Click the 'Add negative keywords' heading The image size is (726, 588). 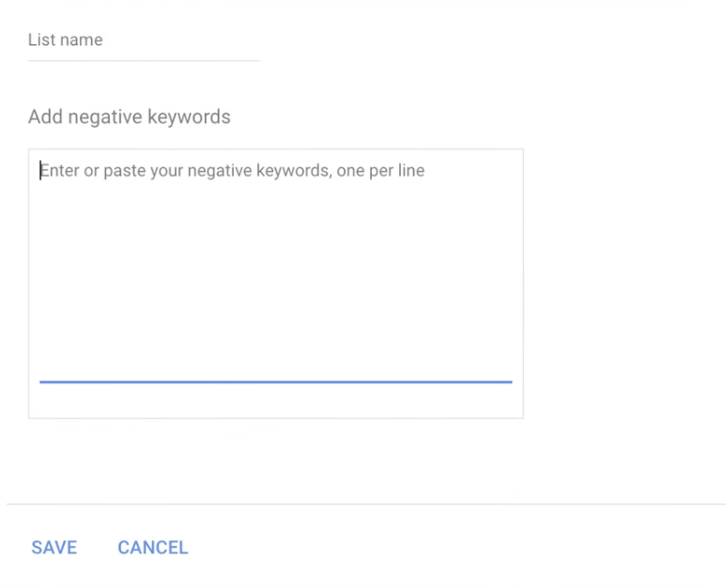(130, 116)
